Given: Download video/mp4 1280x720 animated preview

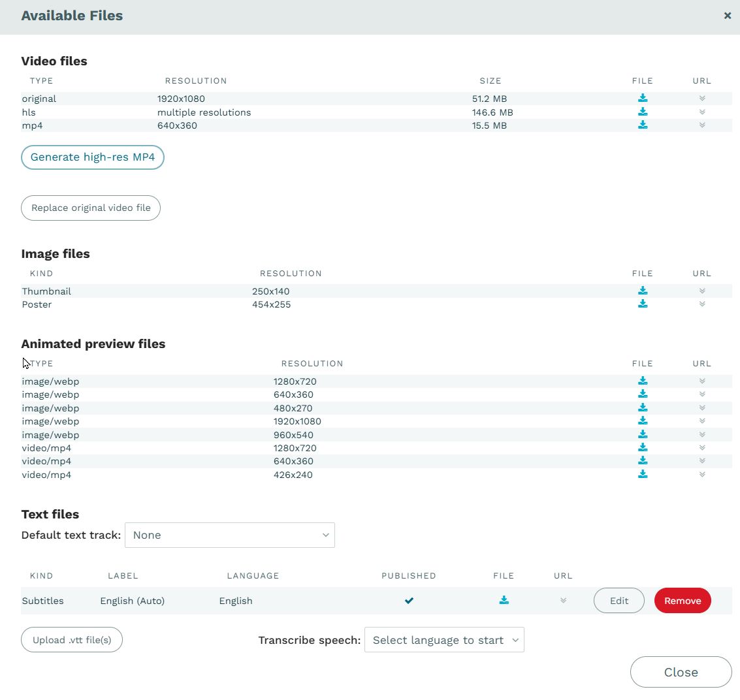Looking at the screenshot, I should click(x=642, y=448).
